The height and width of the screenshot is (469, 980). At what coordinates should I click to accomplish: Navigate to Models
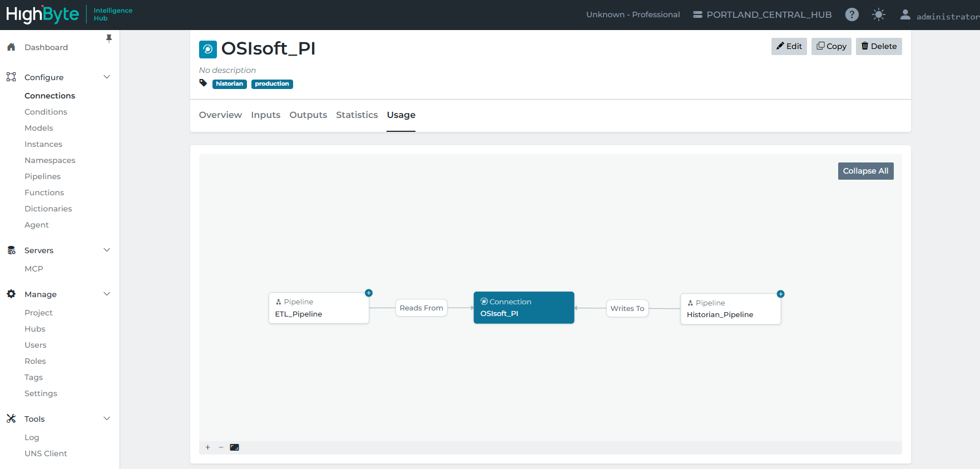pos(39,128)
